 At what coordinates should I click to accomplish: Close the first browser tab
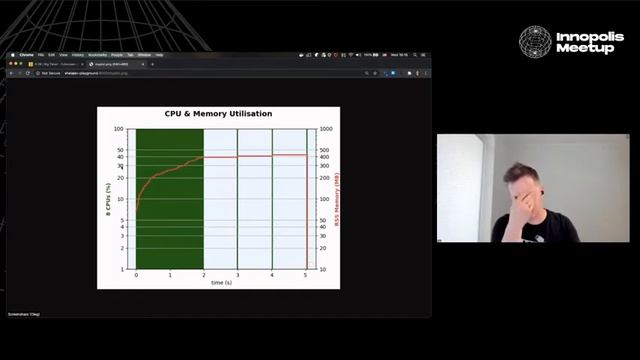point(82,64)
